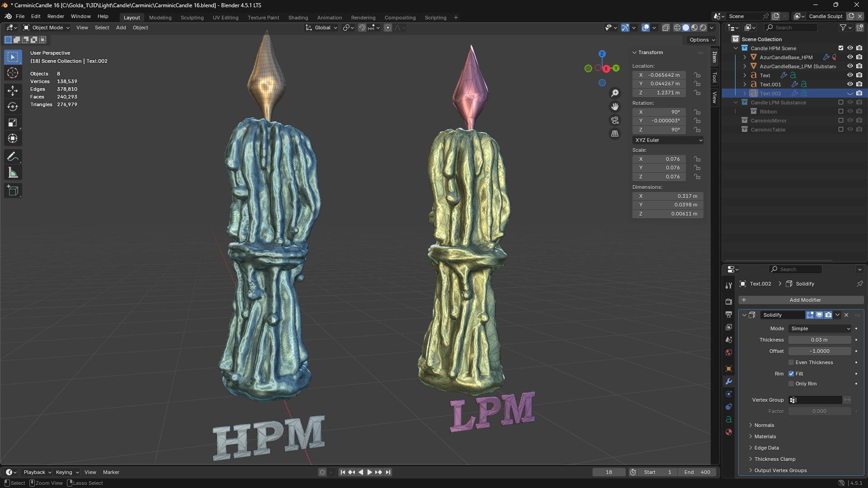
Task: Select the Move tool
Action: pos(13,90)
